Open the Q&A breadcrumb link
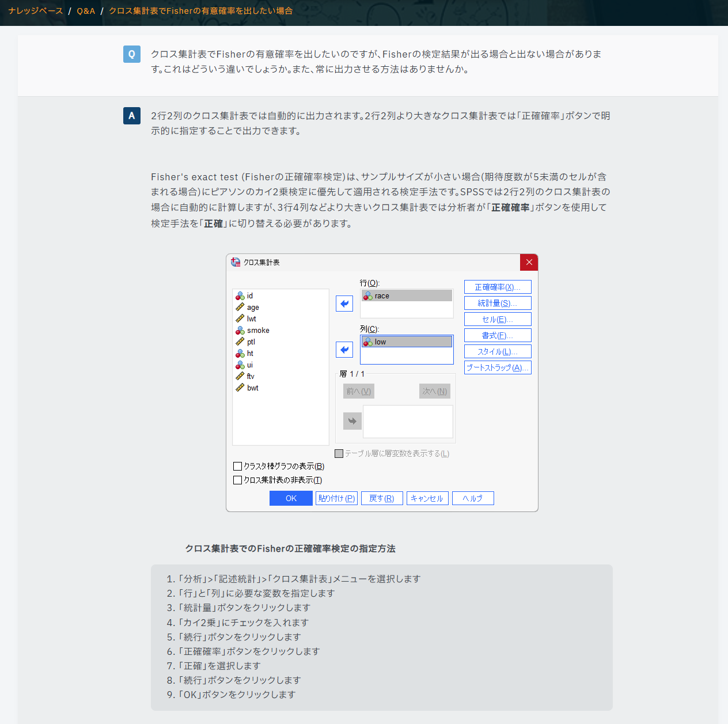This screenshot has width=728, height=724. 85,10
